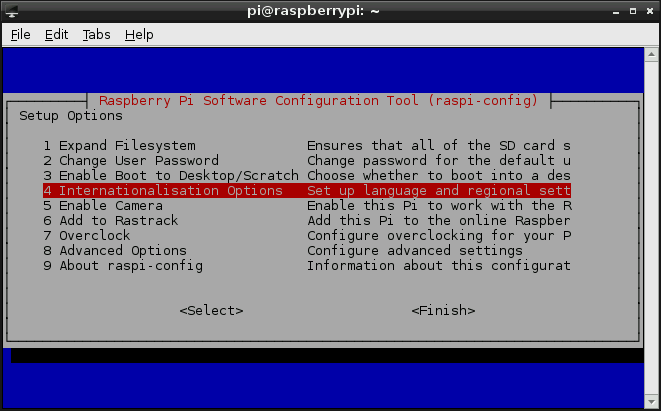This screenshot has height=411, width=661.
Task: Click the scrollbar up arrow
Action: [651, 54]
